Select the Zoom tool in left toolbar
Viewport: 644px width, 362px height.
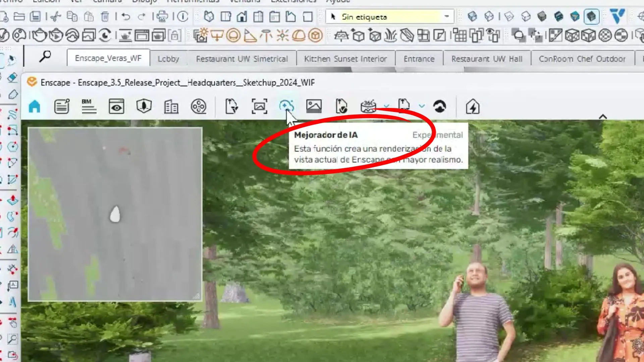(12, 339)
